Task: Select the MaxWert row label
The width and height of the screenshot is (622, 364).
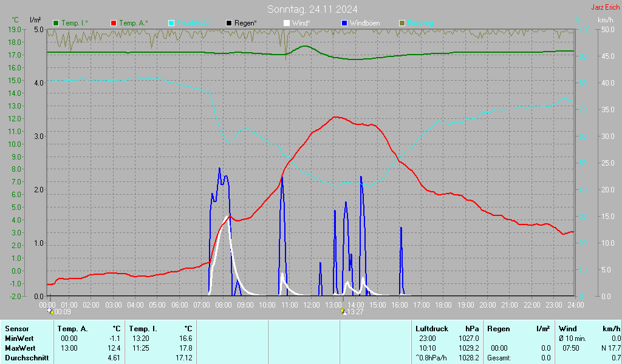Action: [19, 348]
